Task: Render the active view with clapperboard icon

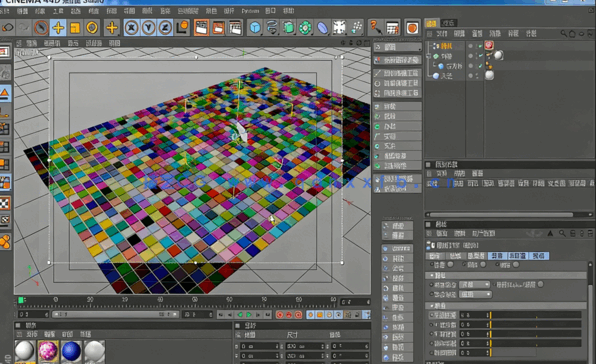Action: (x=201, y=28)
